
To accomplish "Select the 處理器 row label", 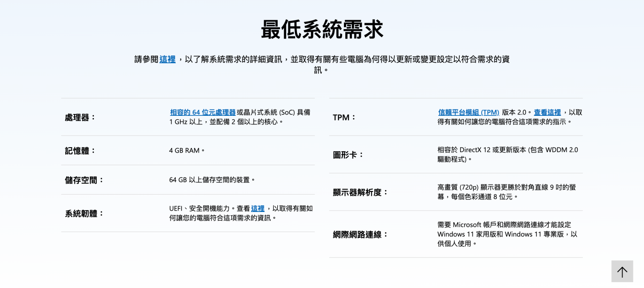I will click(80, 117).
